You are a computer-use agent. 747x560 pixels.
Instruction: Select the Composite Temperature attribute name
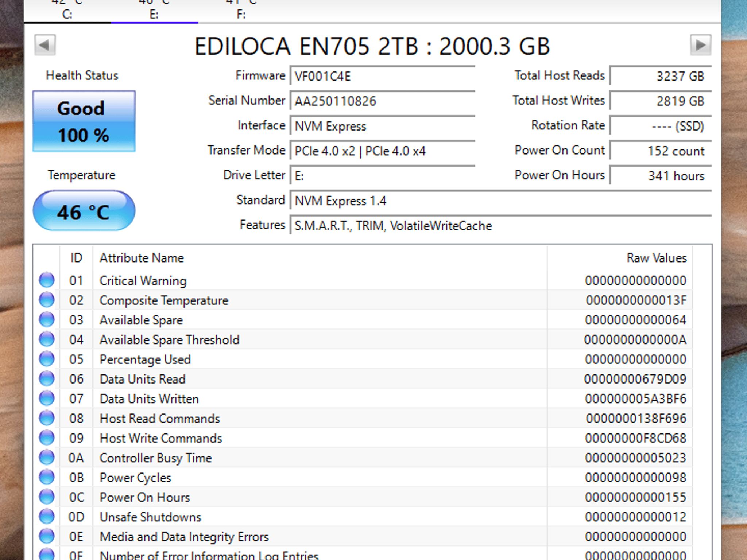pos(164,300)
